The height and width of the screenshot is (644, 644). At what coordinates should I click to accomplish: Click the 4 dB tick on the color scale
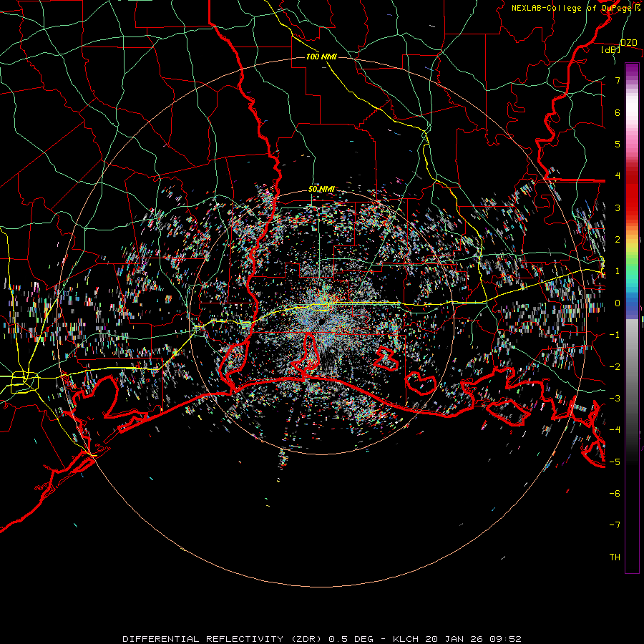pyautogui.click(x=618, y=176)
